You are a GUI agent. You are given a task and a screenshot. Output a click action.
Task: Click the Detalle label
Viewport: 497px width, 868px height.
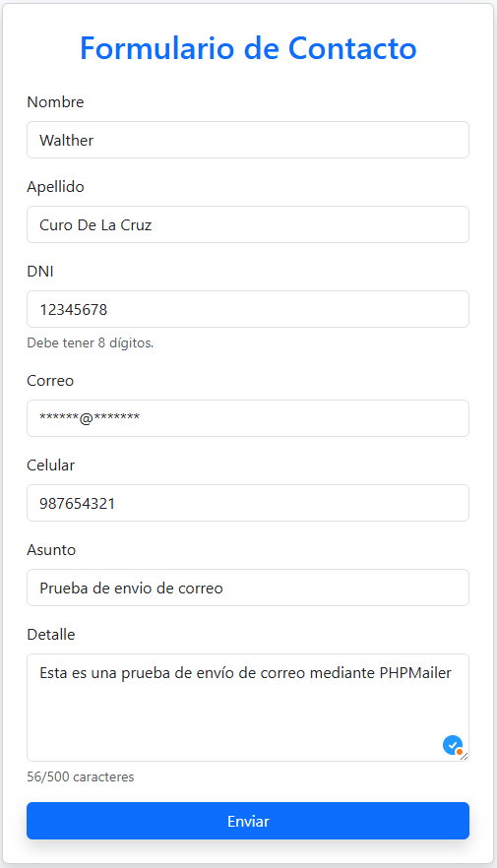[x=51, y=635]
